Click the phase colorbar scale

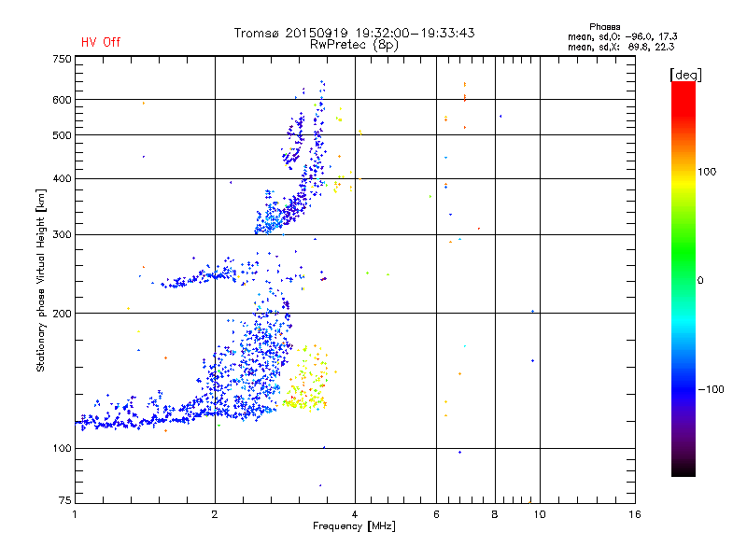pyautogui.click(x=684, y=278)
